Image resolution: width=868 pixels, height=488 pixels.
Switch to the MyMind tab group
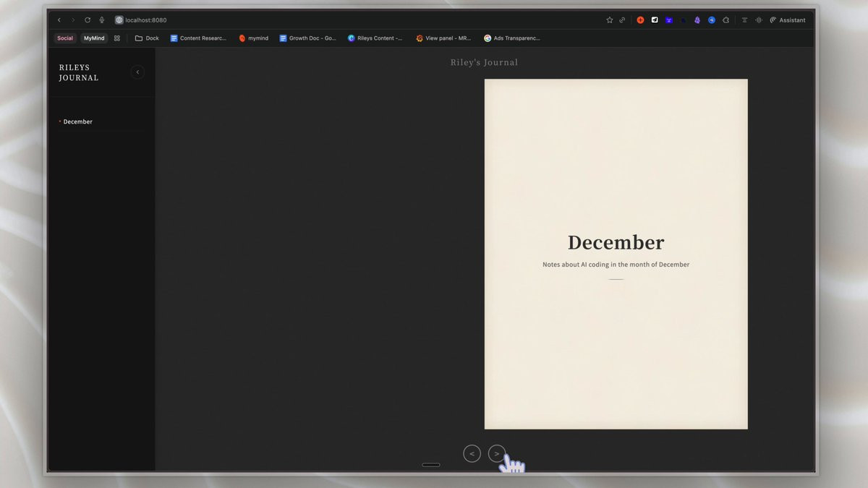pyautogui.click(x=94, y=38)
